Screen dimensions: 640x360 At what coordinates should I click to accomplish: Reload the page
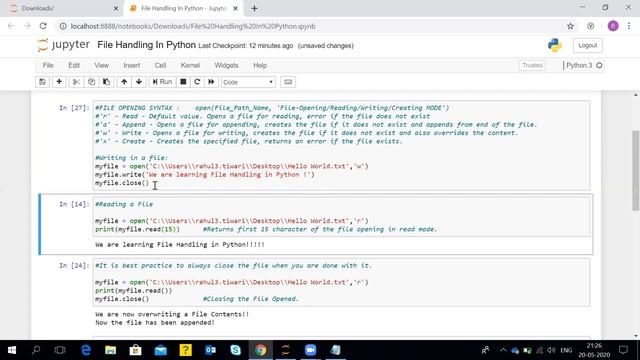[43, 26]
